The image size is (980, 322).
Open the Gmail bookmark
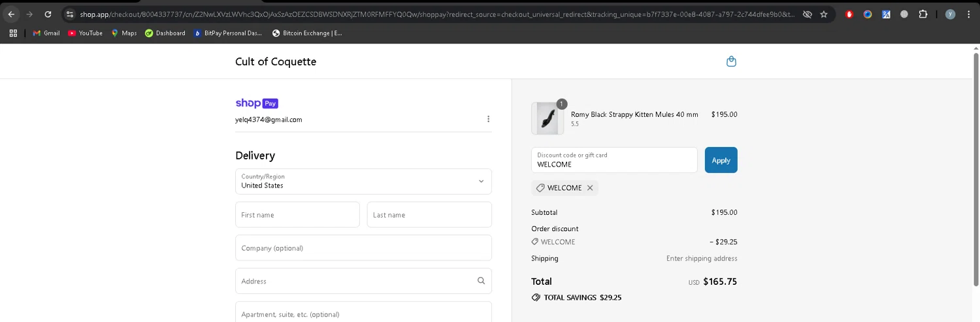click(46, 33)
